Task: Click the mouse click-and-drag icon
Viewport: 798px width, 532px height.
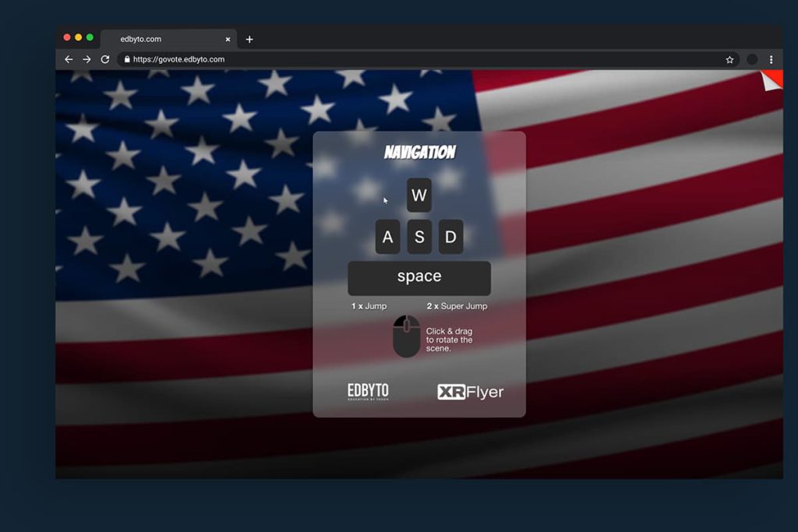Action: (406, 336)
